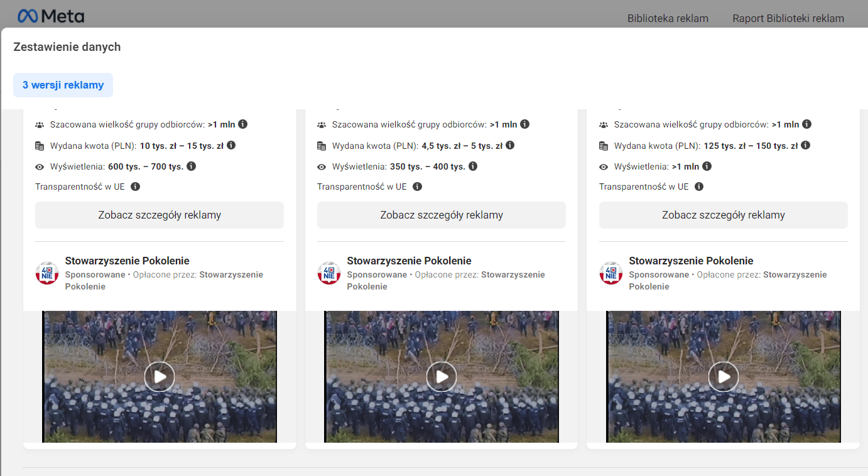Click the 'Wydana kwota (PLN): 125 tys. zł – 150 tys. zł' text
The height and width of the screenshot is (476, 868).
coord(706,146)
